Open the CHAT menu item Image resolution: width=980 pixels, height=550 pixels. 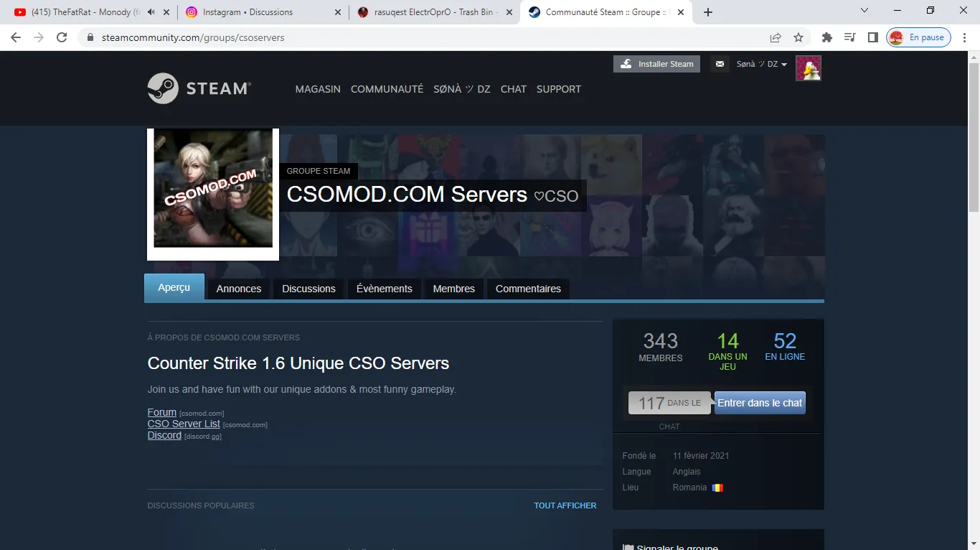coord(514,89)
